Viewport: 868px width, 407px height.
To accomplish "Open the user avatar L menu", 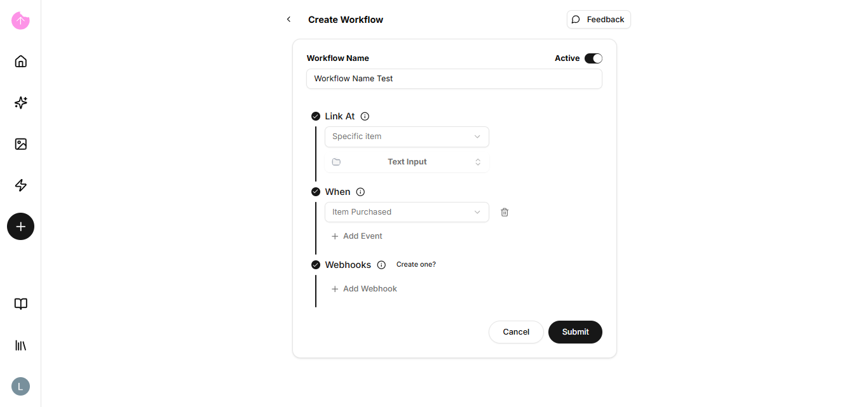I will point(21,386).
